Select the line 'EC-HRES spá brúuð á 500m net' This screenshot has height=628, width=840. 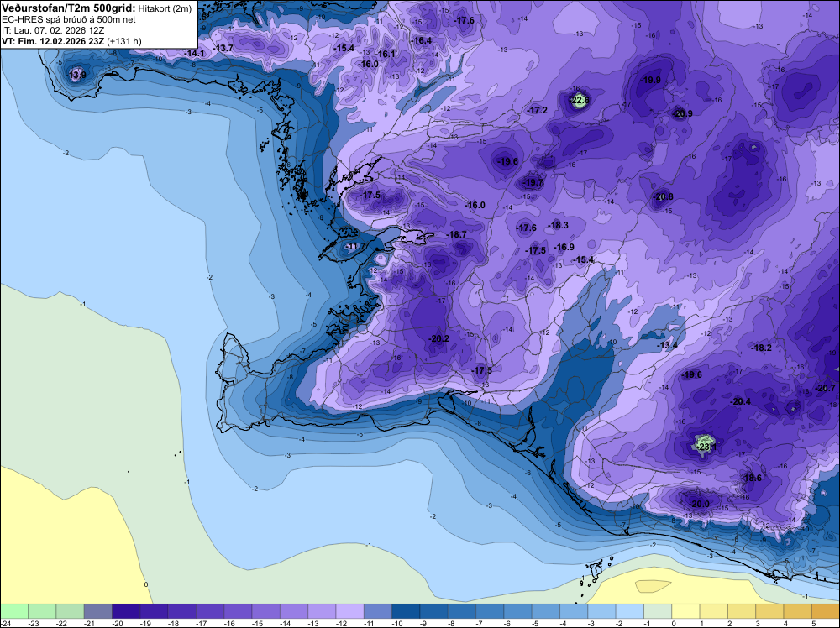(x=61, y=19)
